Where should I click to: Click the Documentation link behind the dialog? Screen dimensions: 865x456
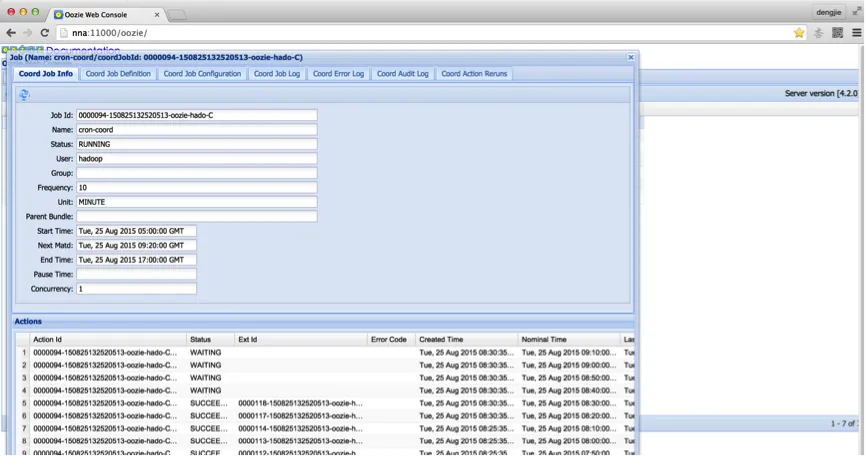pyautogui.click(x=83, y=50)
